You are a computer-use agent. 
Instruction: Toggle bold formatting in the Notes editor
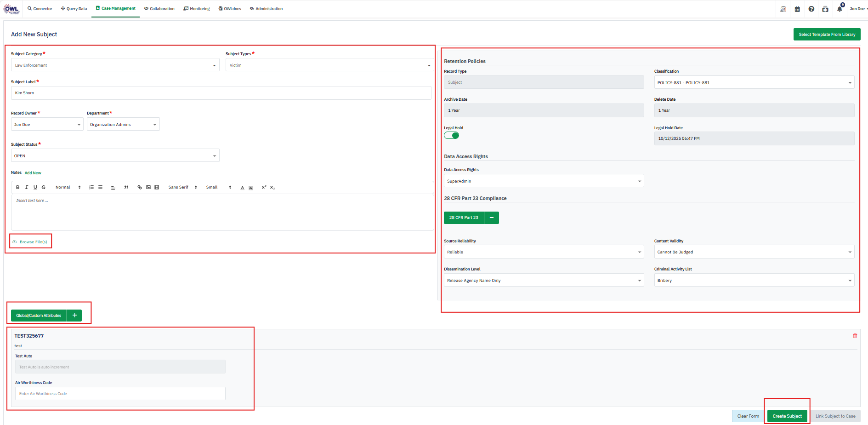click(18, 187)
